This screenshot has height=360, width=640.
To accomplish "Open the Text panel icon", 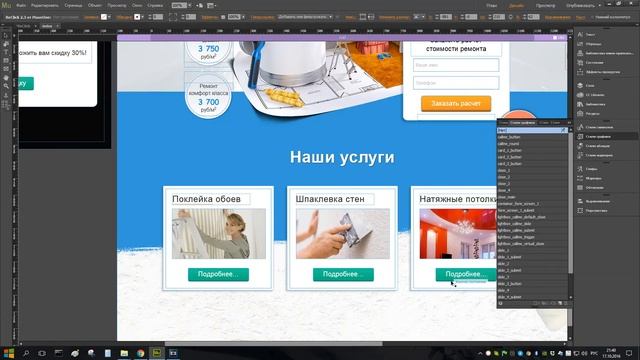I will (x=580, y=34).
